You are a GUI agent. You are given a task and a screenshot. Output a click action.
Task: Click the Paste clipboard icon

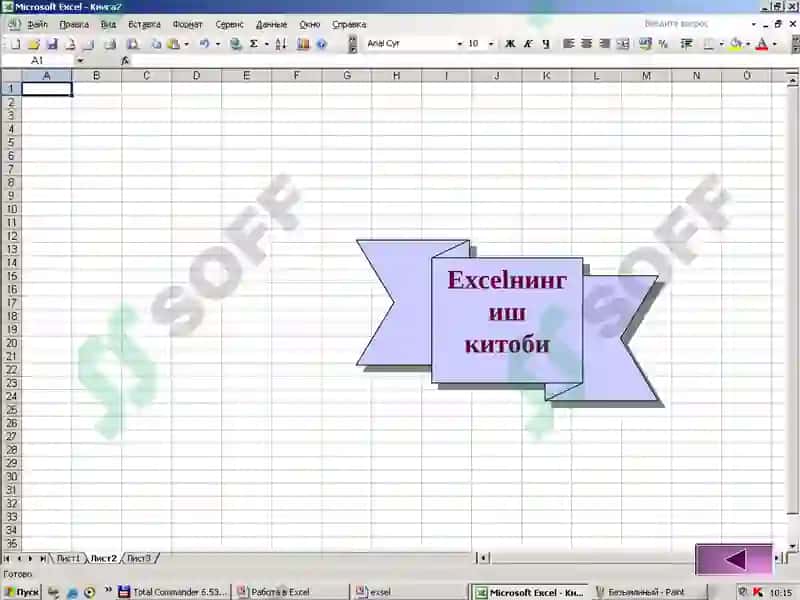coord(173,44)
